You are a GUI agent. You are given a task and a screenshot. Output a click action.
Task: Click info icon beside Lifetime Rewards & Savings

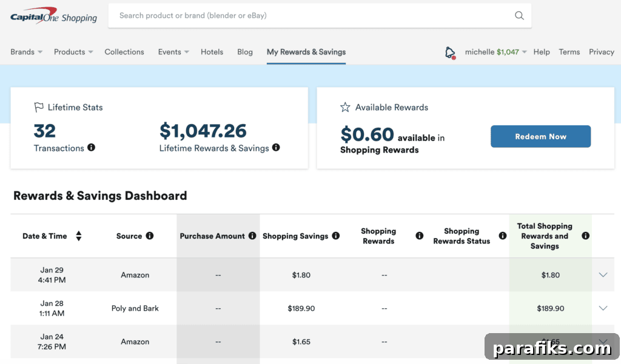point(276,148)
